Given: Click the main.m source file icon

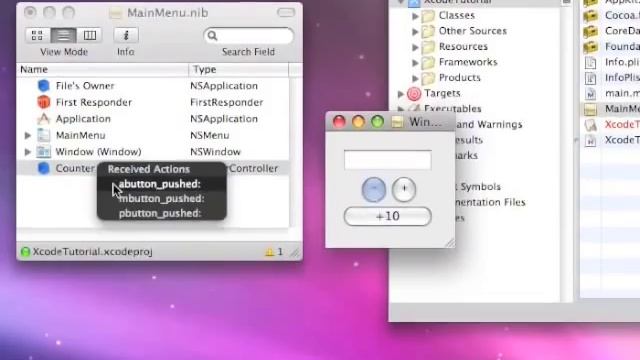Looking at the screenshot, I should coord(591,94).
